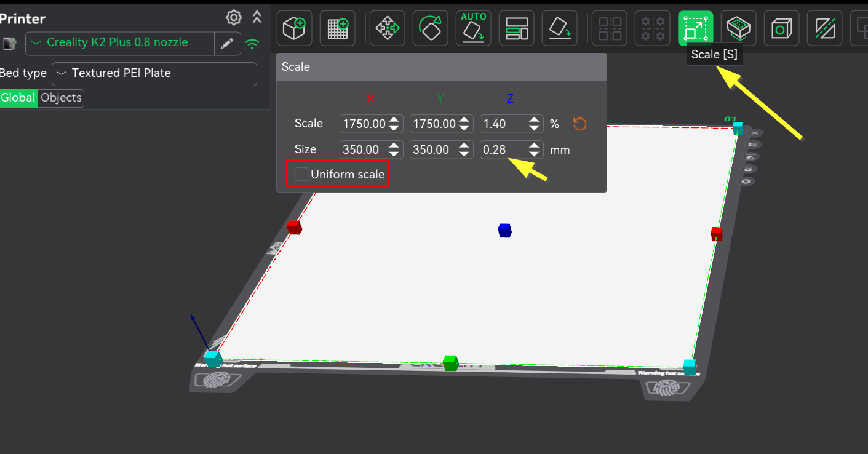
Task: Activate the Scale tool in the toolbar
Action: (x=695, y=28)
